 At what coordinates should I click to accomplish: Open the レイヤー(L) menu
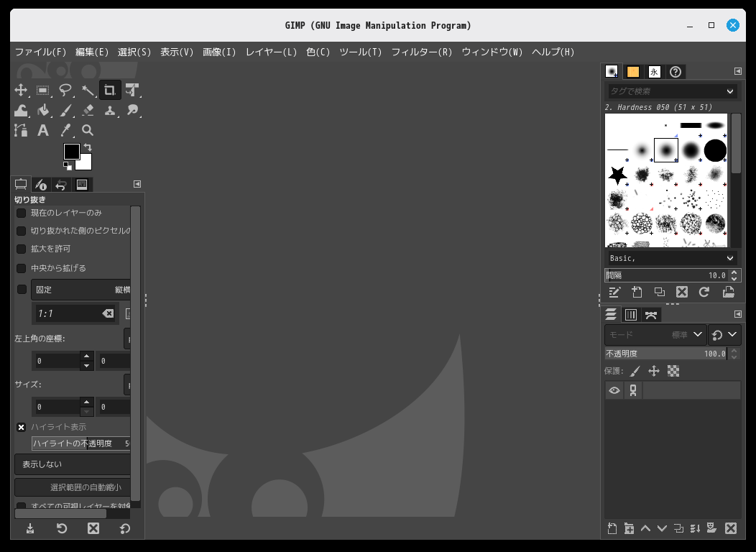(271, 52)
